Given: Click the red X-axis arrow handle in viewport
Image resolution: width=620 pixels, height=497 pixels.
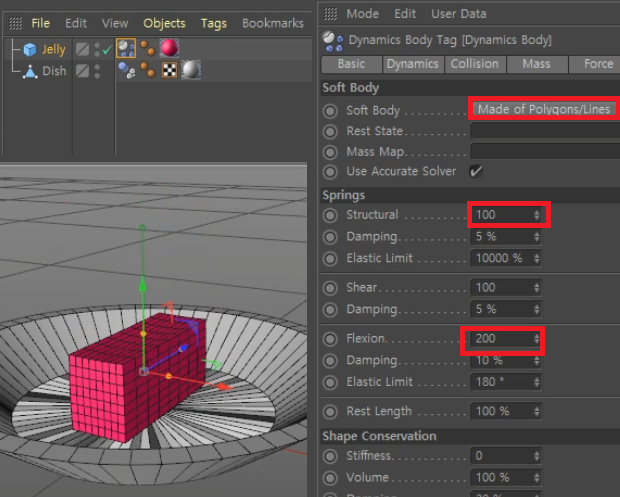Looking at the screenshot, I should point(224,386).
